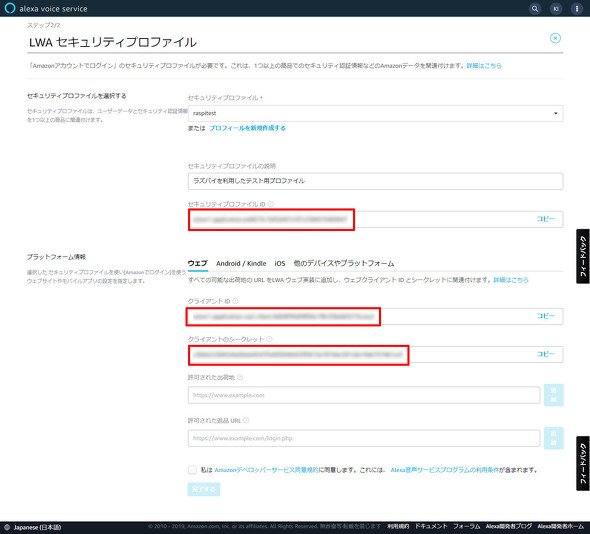Viewport: 590px width, 534px height.
Task: Click the info icon beside Security Profile ID
Action: point(271,204)
